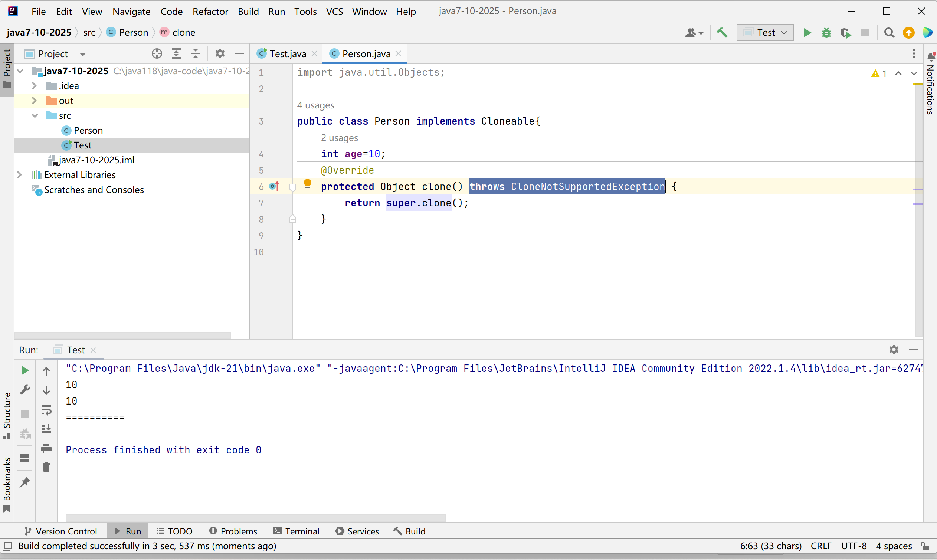This screenshot has height=560, width=937.
Task: Switch to the Test.java editor tab
Action: (x=288, y=53)
